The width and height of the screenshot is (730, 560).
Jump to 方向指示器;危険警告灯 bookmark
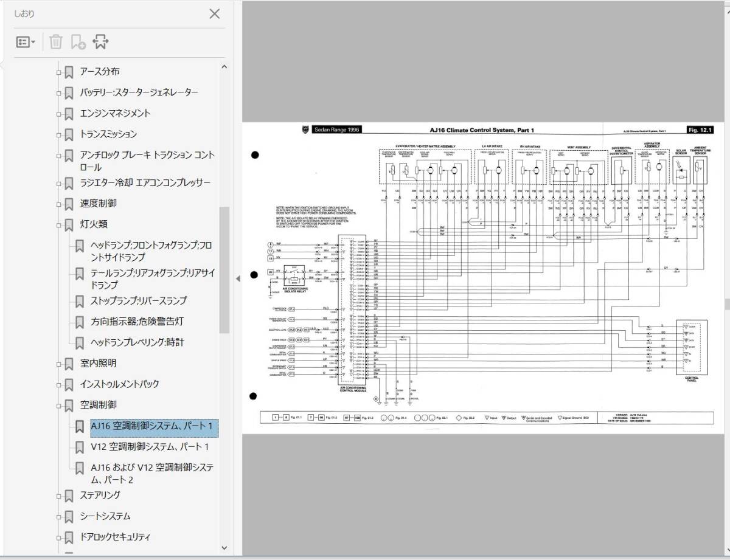137,321
